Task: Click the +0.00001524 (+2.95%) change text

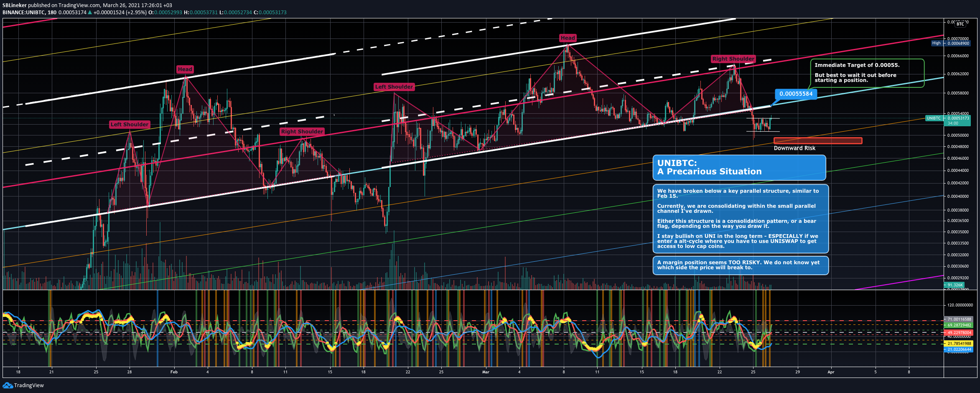Action: pyautogui.click(x=120, y=12)
